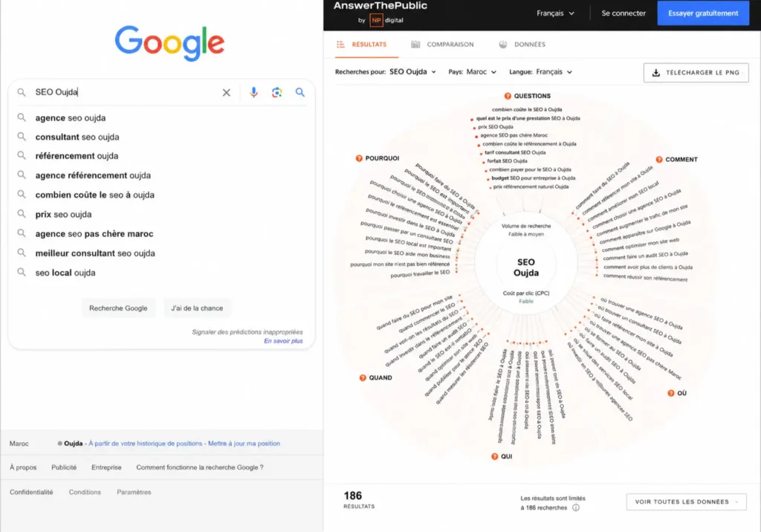761x532 pixels.
Task: Open the Langue Français dropdown
Action: (554, 72)
